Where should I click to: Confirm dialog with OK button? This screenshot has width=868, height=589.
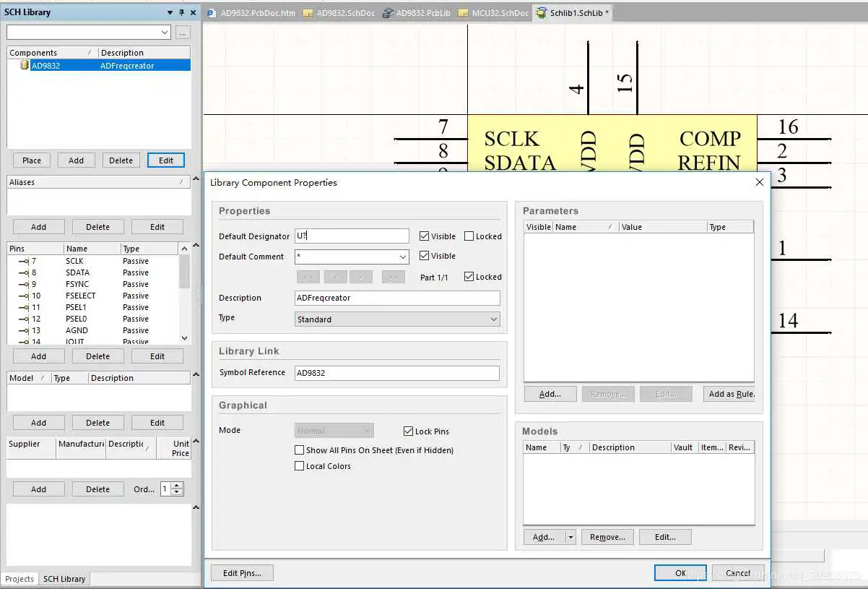(x=680, y=573)
